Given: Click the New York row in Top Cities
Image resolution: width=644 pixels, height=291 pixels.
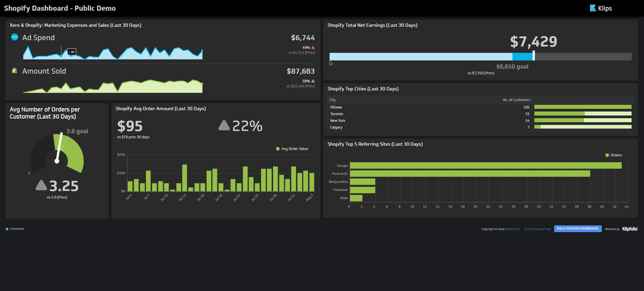Looking at the screenshot, I should pos(481,121).
